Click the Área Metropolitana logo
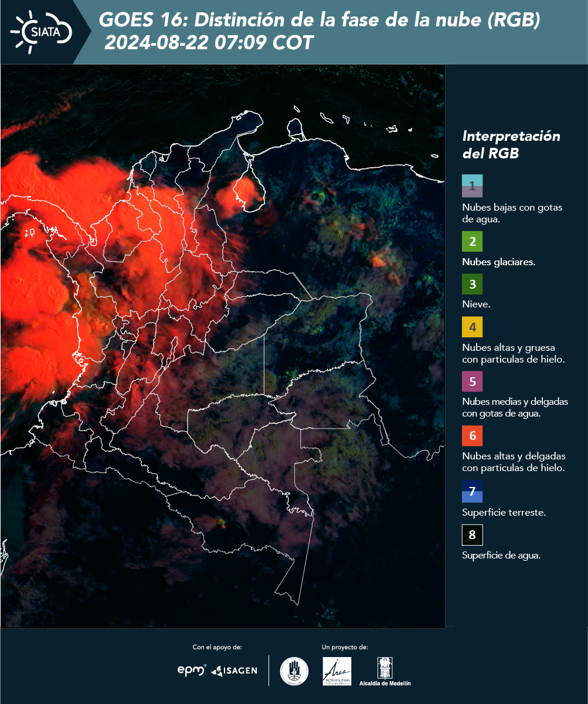Viewport: 588px width, 704px height. point(338,671)
